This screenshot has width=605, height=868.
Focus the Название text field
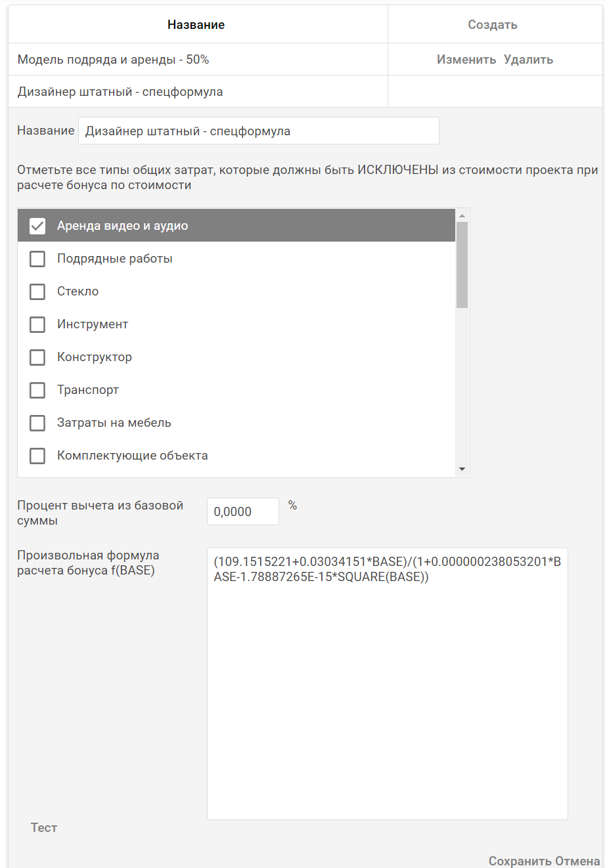click(258, 131)
